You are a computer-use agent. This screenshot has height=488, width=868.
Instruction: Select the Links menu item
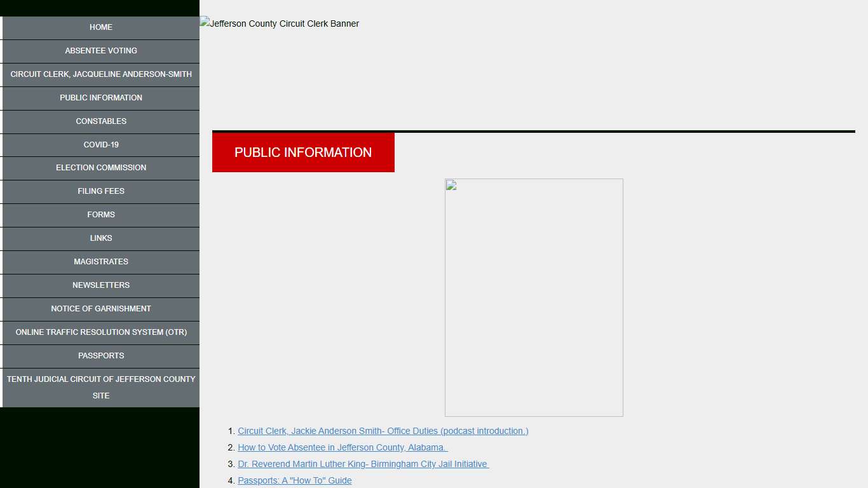point(101,238)
